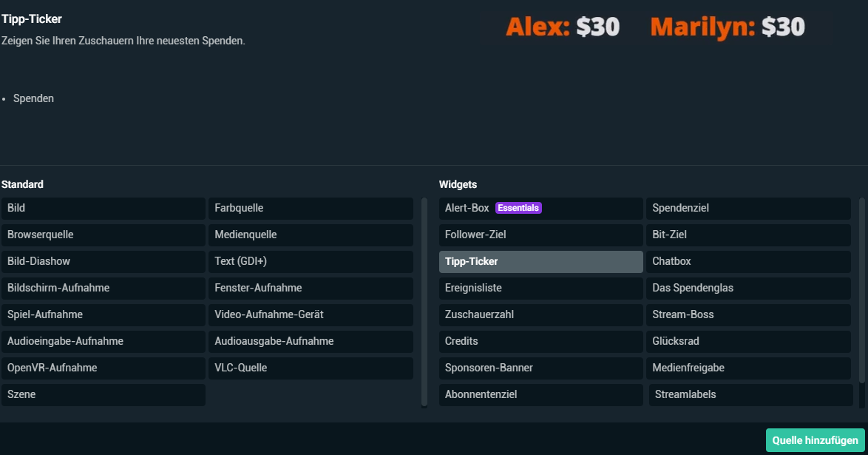Choose Spiel-Aufnahme from the list
868x455 pixels.
(x=103, y=315)
